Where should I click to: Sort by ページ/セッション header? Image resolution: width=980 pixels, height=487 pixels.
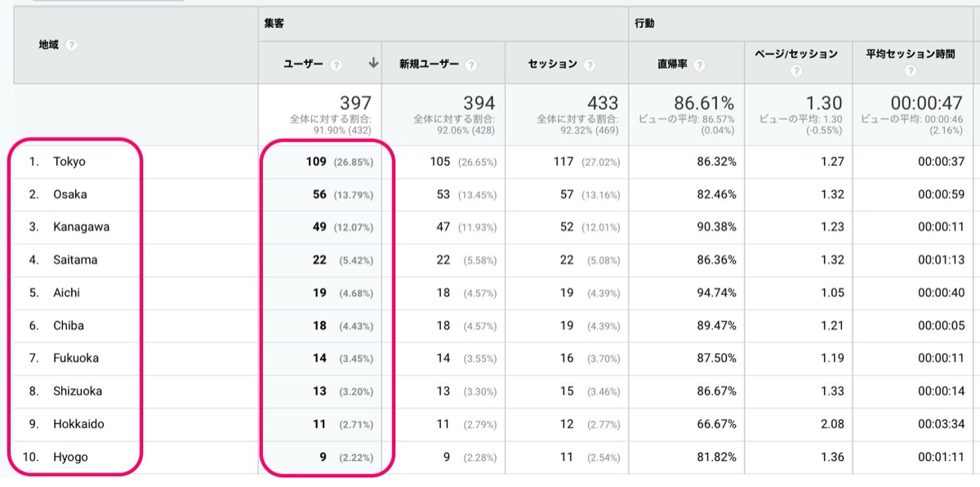[x=797, y=54]
